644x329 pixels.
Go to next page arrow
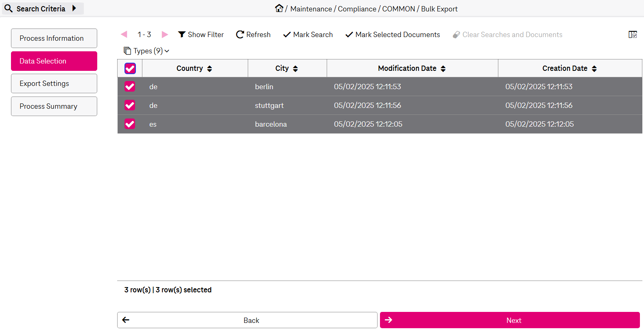[x=165, y=35]
